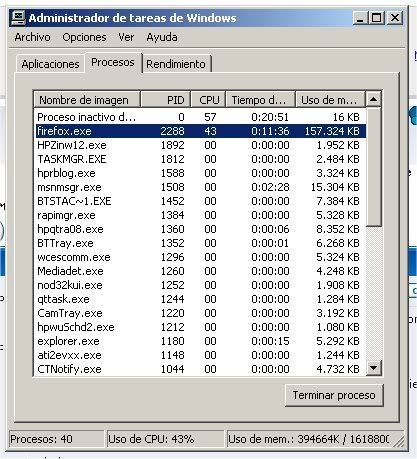
Task: Select the wcescomm.exe process
Action: [x=200, y=257]
